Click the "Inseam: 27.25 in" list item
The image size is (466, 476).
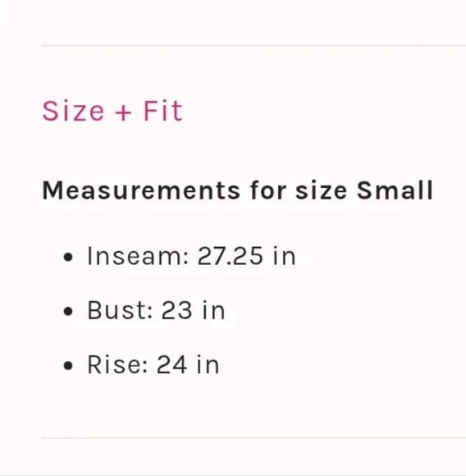tap(191, 256)
